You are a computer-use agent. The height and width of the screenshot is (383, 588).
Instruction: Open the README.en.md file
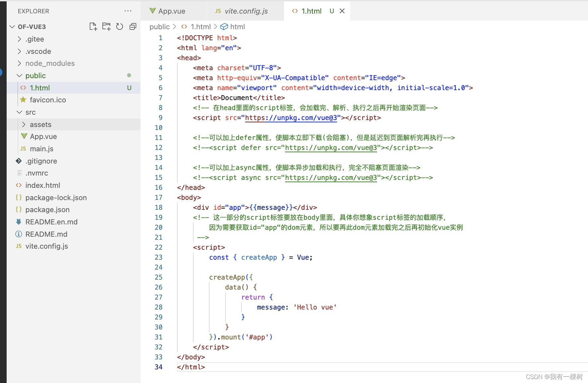pos(51,222)
